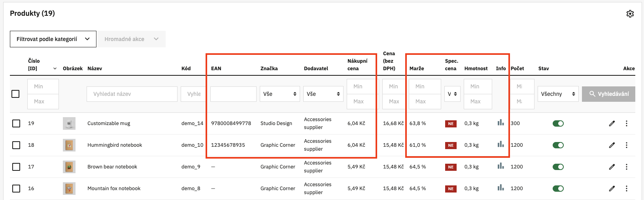Open Brown bear notebook thumbnail image

69,167
